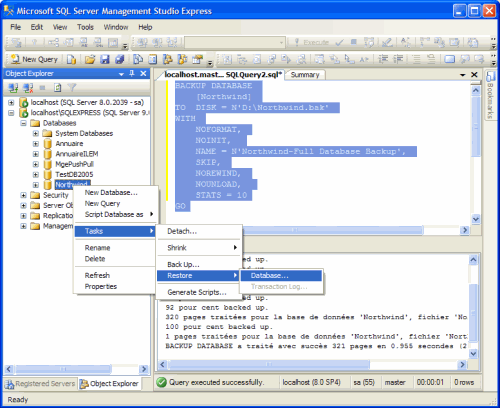Expand the Security folder
The height and width of the screenshot is (408, 500).
pyautogui.click(x=23, y=195)
